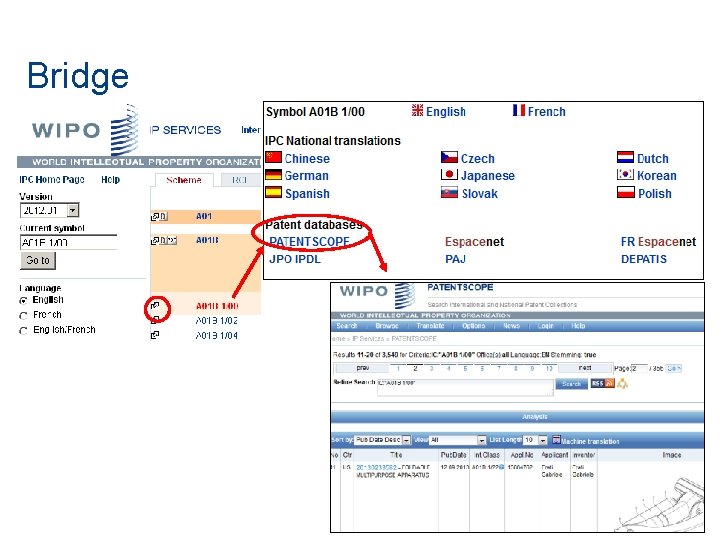Click the Japanese flag icon
Viewport: 720px width, 540px height.
449,174
